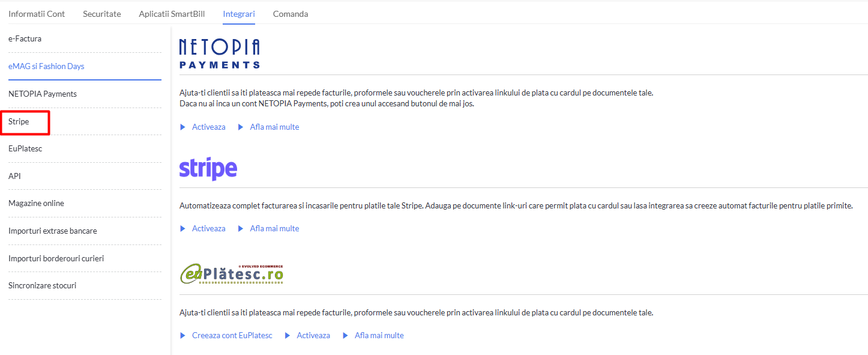
Task: Activate NETOPIA Payments via Activeaza link
Action: pos(209,127)
